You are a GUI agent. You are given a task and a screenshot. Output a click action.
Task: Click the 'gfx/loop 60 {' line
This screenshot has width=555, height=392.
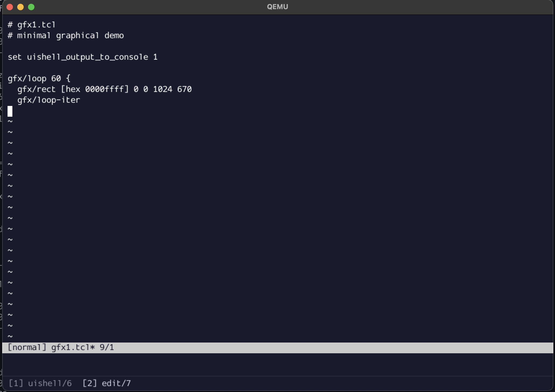click(x=39, y=79)
